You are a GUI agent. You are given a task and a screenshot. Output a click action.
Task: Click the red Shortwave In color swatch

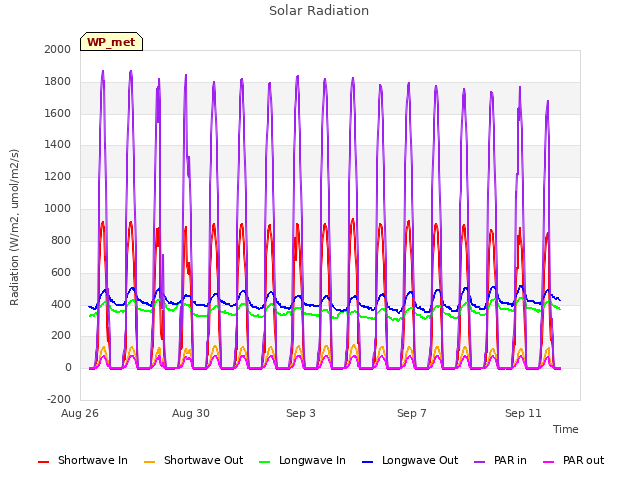pos(43,462)
